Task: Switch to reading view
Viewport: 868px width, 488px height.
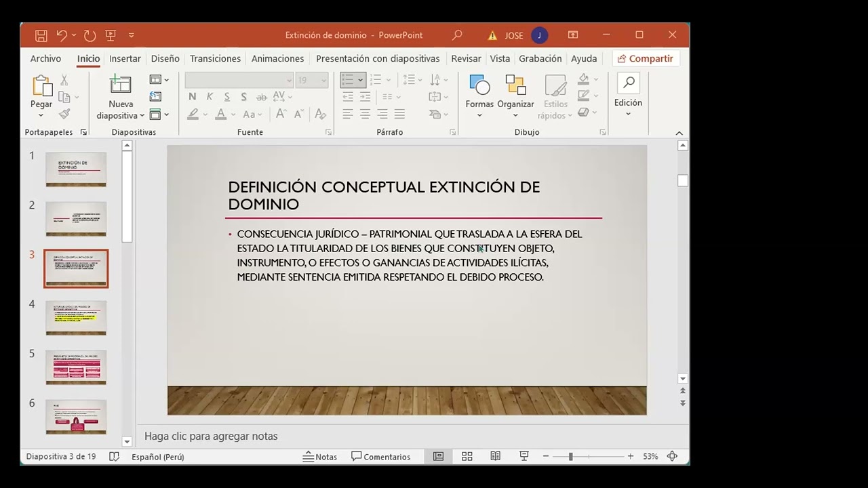Action: 495,457
